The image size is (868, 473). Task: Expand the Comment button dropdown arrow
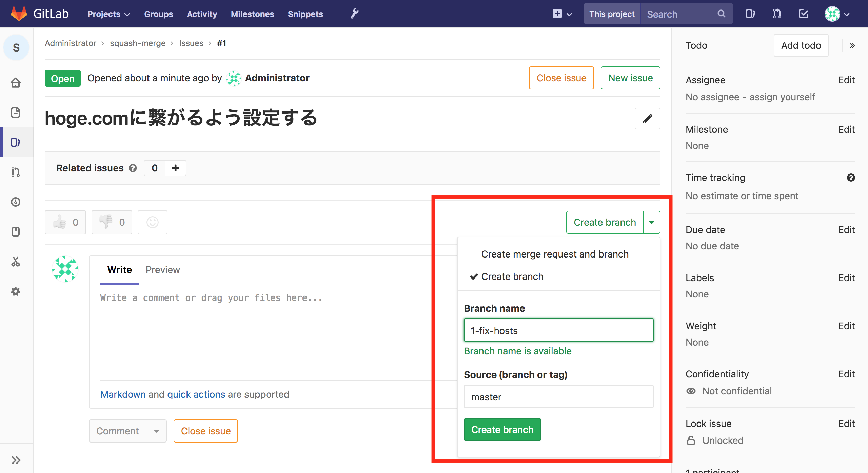(157, 431)
